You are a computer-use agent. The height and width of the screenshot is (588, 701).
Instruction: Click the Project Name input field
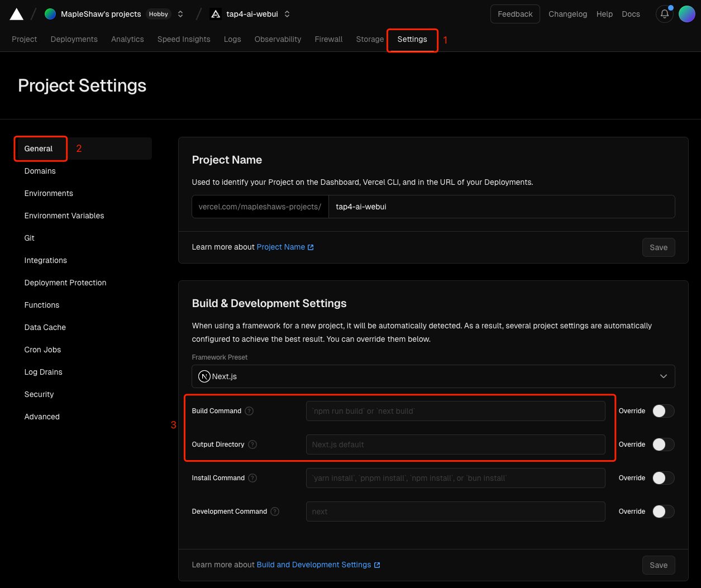point(501,207)
